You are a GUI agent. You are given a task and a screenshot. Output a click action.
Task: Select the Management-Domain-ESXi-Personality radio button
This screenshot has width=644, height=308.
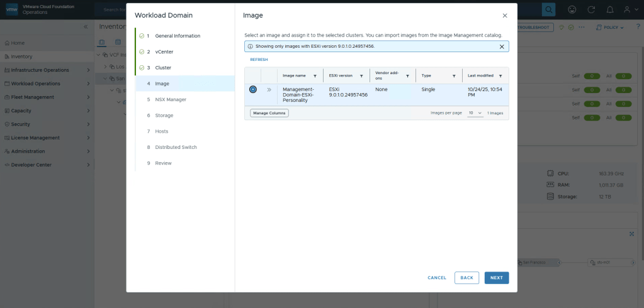click(252, 90)
